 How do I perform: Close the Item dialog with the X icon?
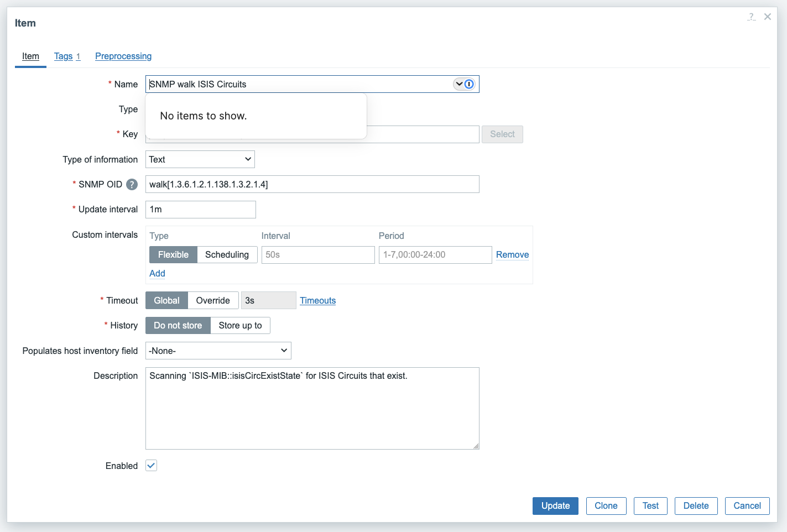768,17
